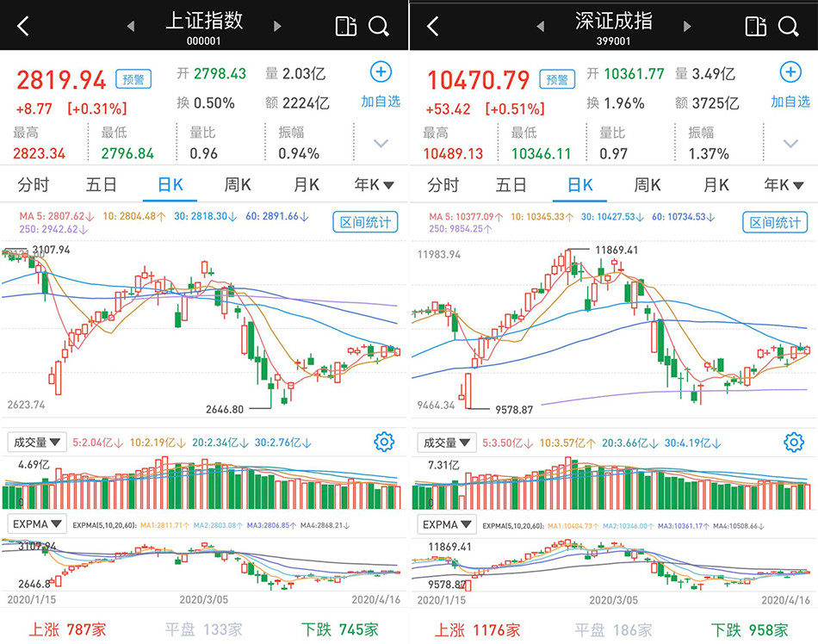
Task: Tap the 深证成指 title text
Action: (613, 21)
